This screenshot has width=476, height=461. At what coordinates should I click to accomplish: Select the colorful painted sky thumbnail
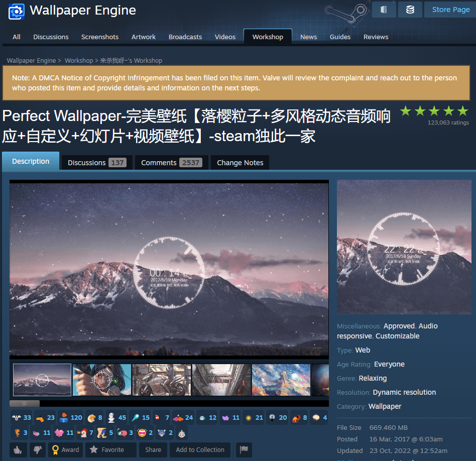point(281,380)
